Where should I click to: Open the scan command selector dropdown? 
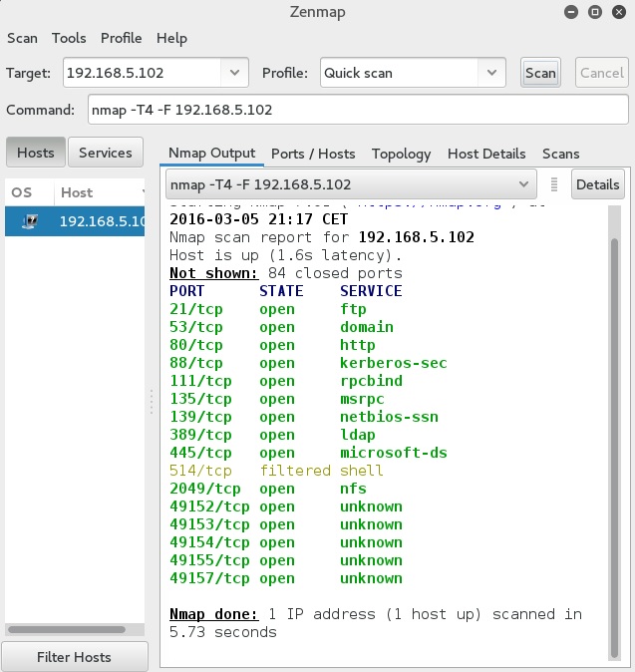coord(351,184)
